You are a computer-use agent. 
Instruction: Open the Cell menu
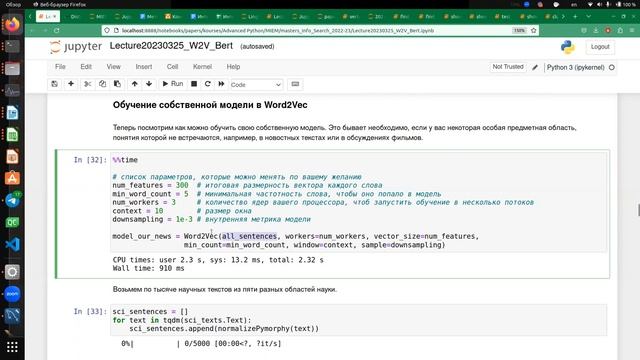(x=172, y=67)
